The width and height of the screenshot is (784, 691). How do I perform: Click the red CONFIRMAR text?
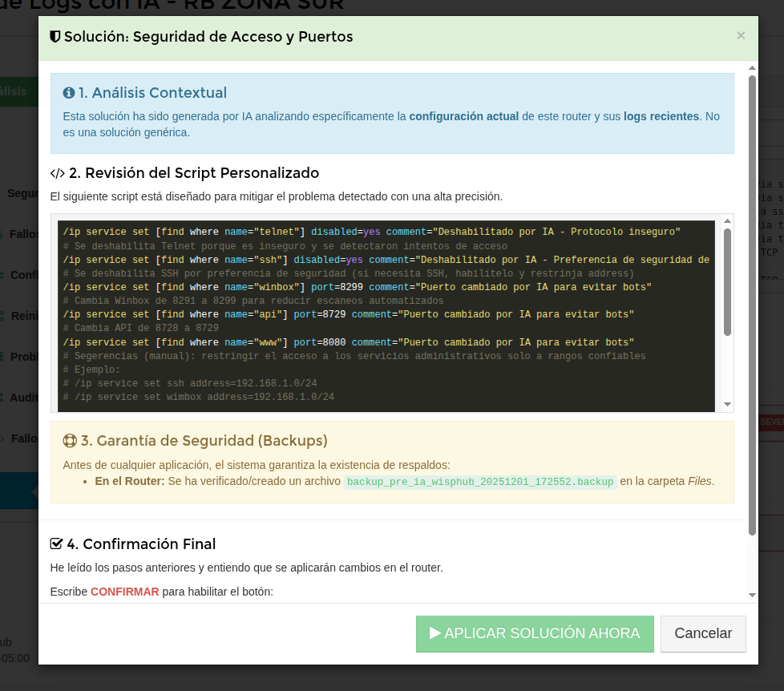click(124, 592)
